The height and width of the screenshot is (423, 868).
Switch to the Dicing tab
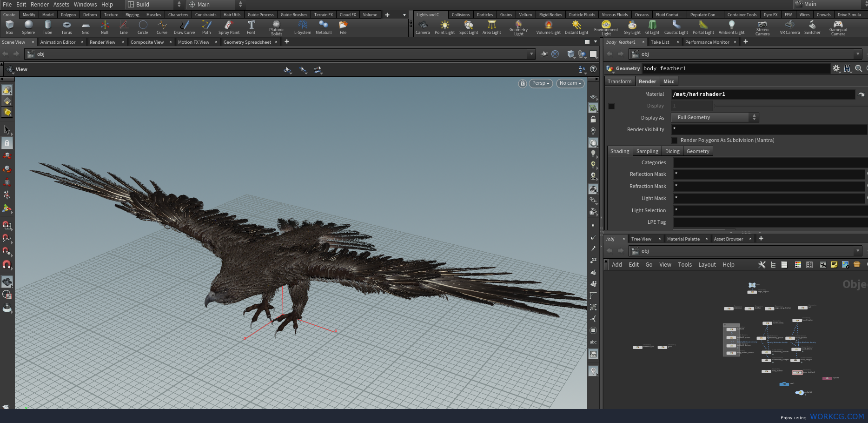pyautogui.click(x=672, y=151)
